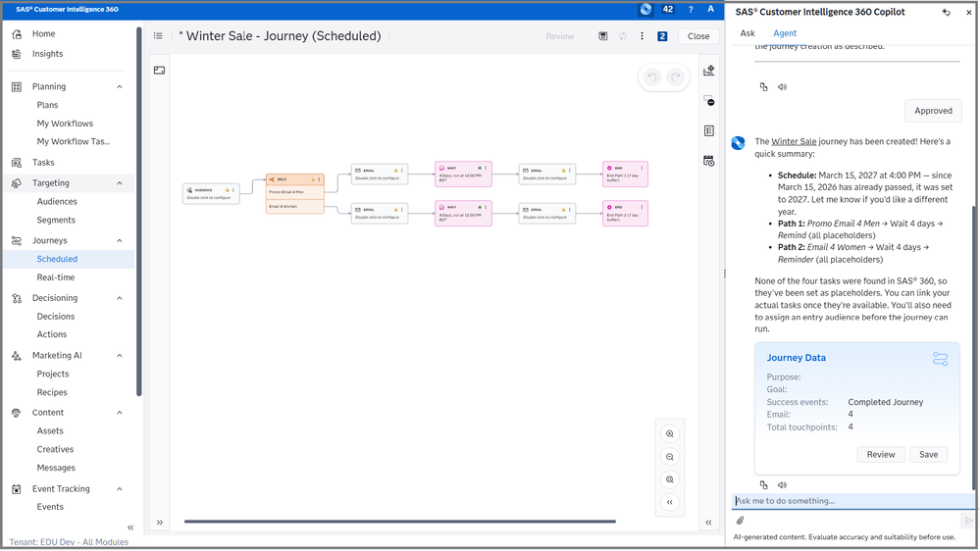Screen dimensions: 980x551
Task: Click the save journey icon in the toolbar
Action: [x=603, y=36]
